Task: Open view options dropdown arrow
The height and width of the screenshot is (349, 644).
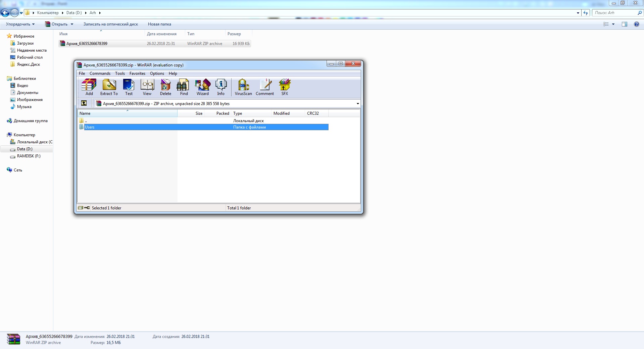Action: (613, 24)
